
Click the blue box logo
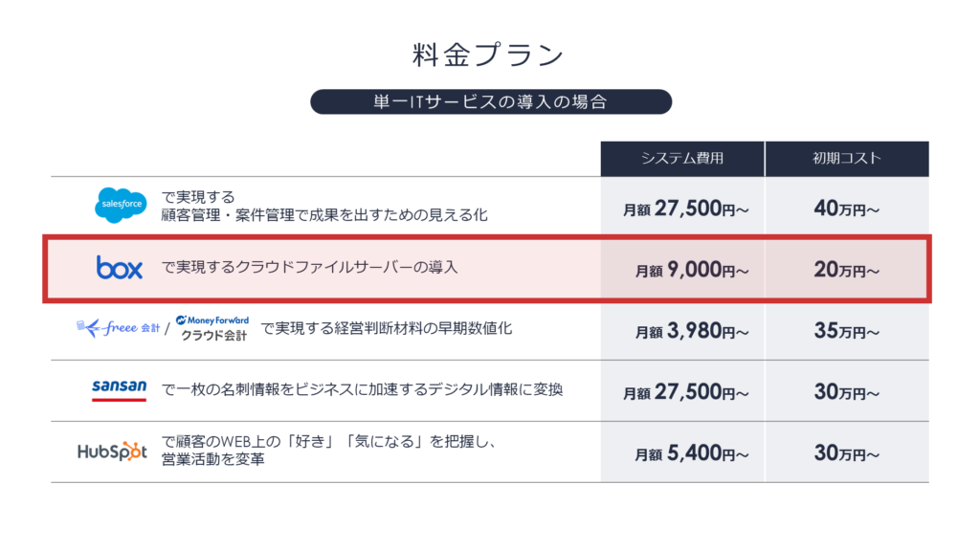tap(120, 268)
